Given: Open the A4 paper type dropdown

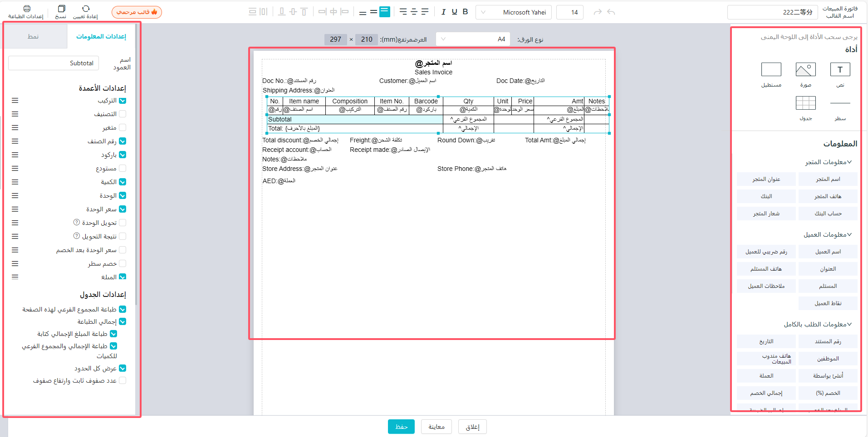Looking at the screenshot, I should pyautogui.click(x=473, y=39).
